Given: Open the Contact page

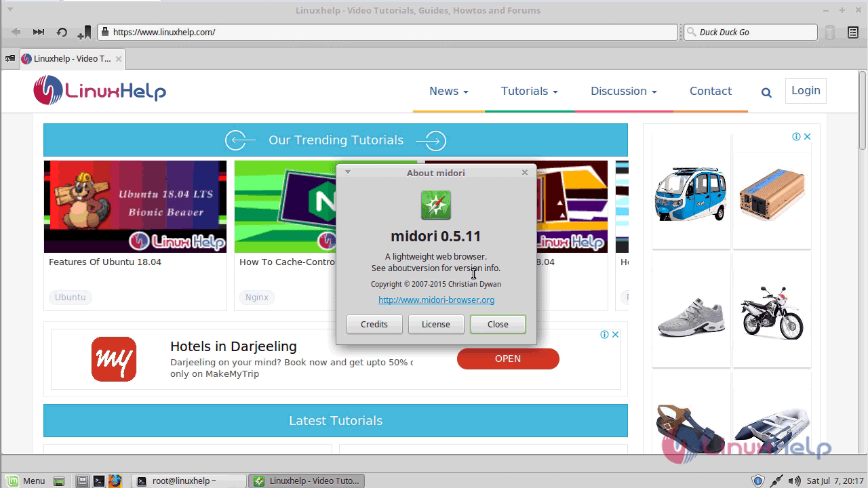Looking at the screenshot, I should tap(710, 91).
